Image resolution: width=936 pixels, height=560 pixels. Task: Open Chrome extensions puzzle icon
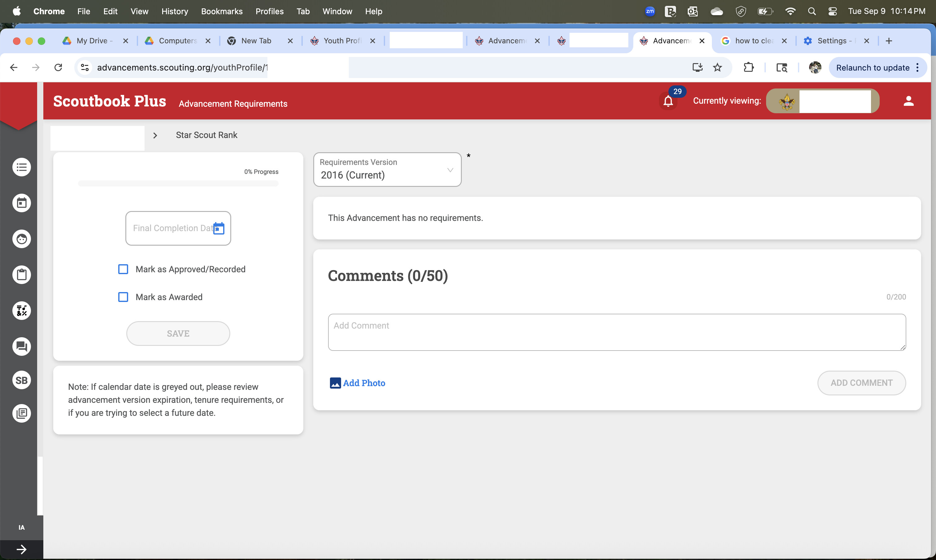pos(748,67)
